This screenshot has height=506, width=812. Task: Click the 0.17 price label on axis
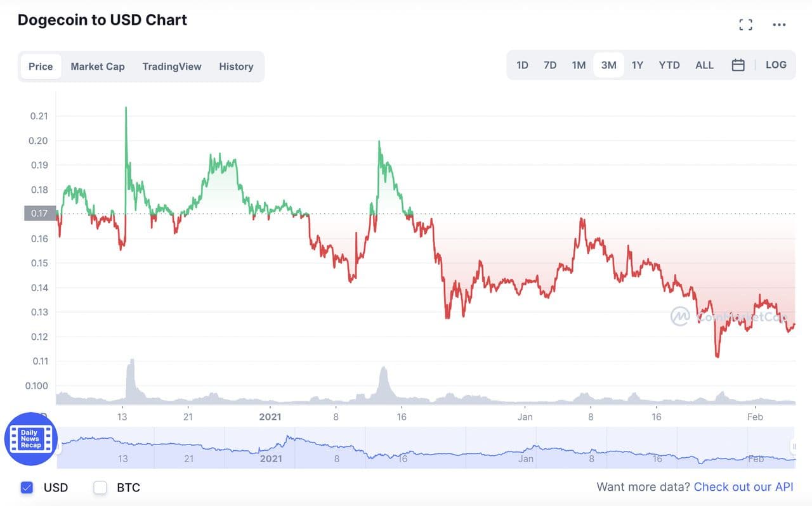tap(40, 213)
